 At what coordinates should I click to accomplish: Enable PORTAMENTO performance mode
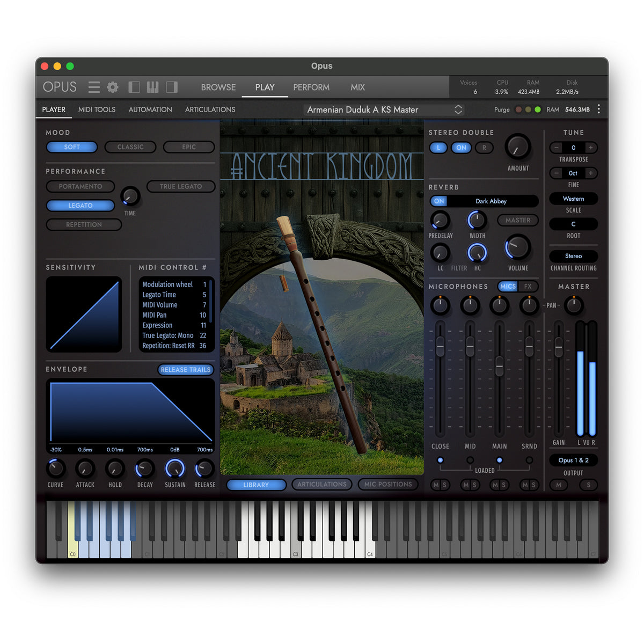click(x=80, y=186)
